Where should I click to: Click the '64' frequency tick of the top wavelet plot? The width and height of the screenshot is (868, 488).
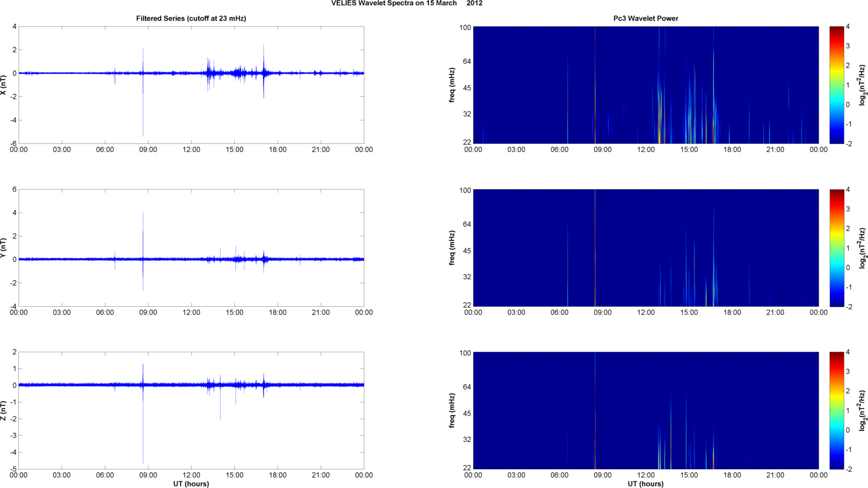point(467,61)
